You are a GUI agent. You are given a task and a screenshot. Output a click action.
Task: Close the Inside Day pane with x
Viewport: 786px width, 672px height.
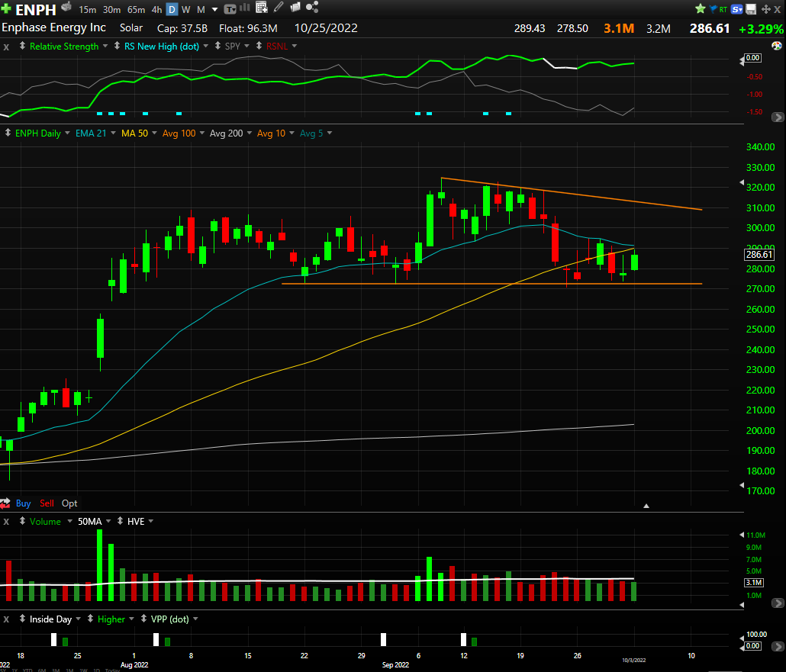(x=6, y=619)
